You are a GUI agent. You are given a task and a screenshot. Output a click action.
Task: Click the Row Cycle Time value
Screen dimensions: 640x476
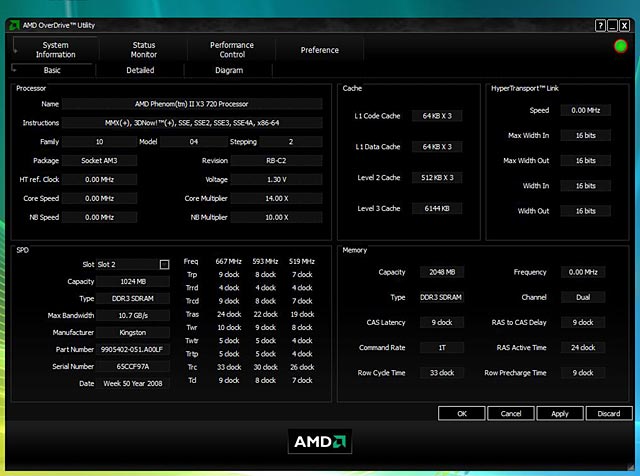tap(442, 373)
